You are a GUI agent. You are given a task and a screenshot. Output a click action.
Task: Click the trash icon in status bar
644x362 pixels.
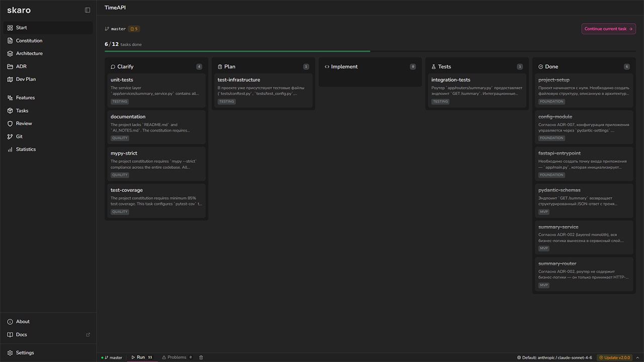pyautogui.click(x=201, y=357)
